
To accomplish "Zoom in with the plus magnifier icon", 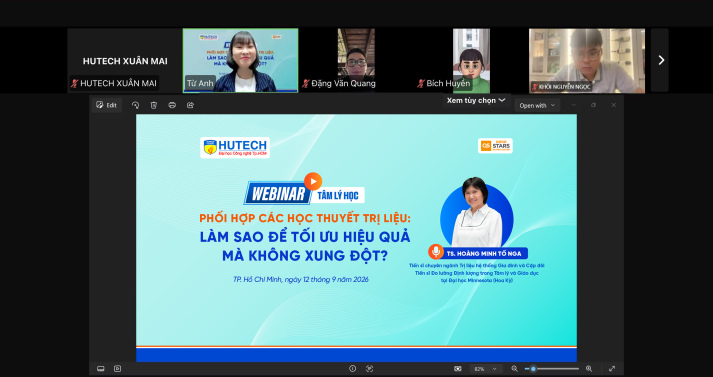I will pos(589,369).
